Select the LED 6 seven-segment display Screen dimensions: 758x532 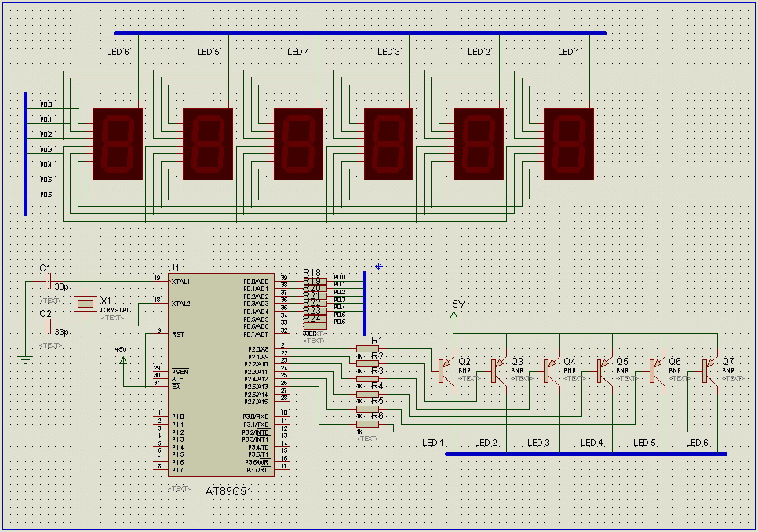pyautogui.click(x=118, y=143)
